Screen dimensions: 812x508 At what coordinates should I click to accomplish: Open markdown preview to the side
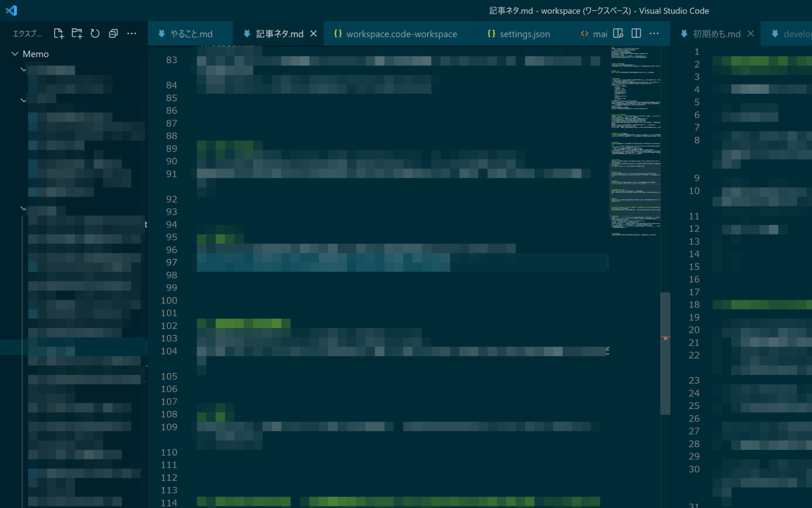point(618,34)
